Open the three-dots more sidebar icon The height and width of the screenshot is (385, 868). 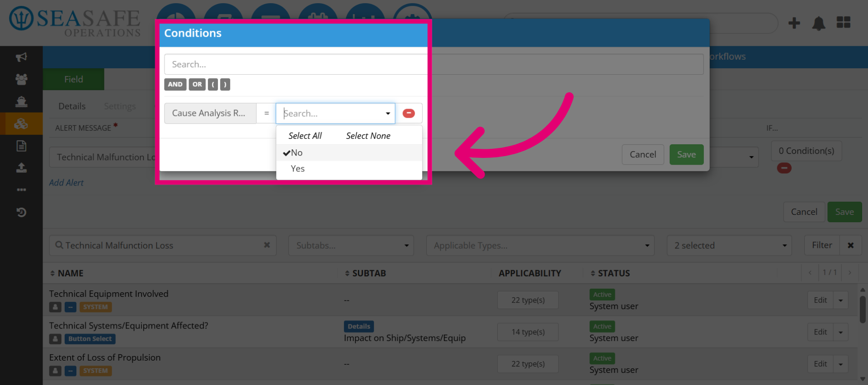click(21, 190)
